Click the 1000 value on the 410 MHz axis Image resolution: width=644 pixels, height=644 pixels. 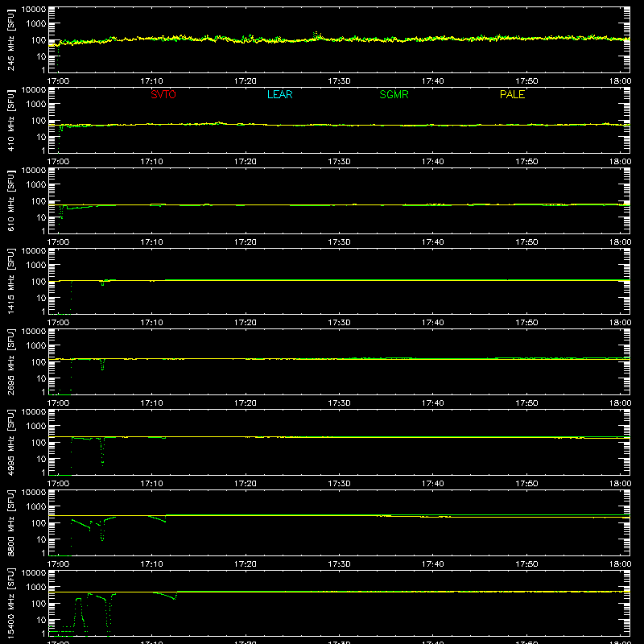point(36,105)
